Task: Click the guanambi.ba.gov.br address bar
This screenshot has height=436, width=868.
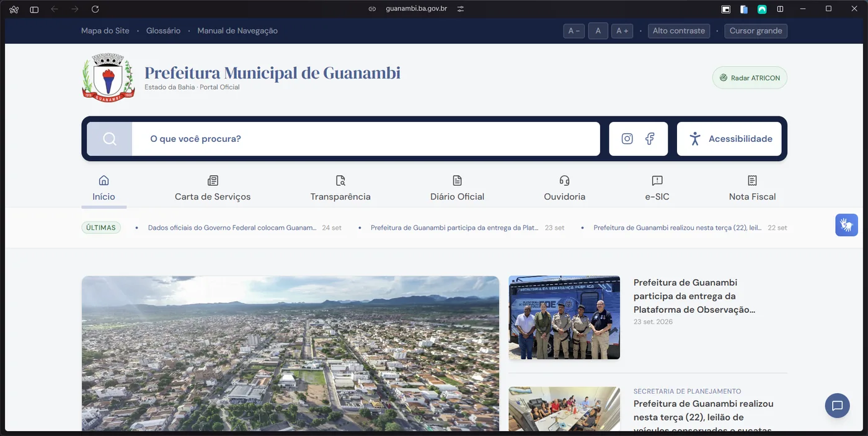Action: tap(416, 9)
